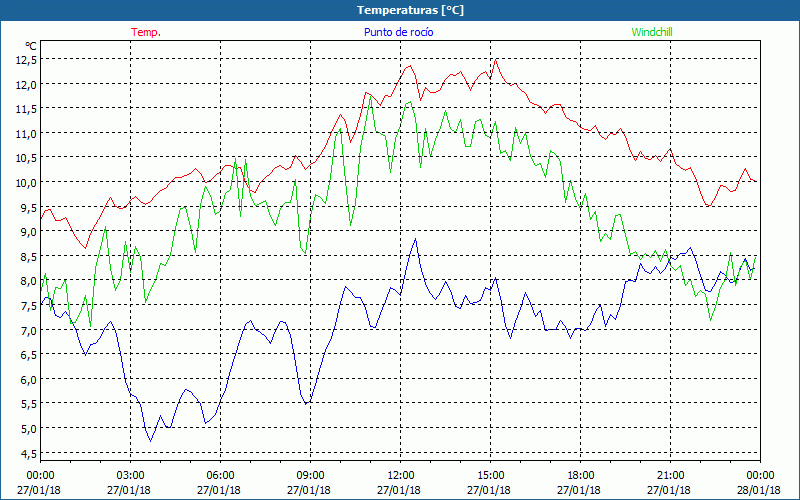Click the '°C' axis unit label
Screen dimensions: 800x500
click(x=31, y=46)
